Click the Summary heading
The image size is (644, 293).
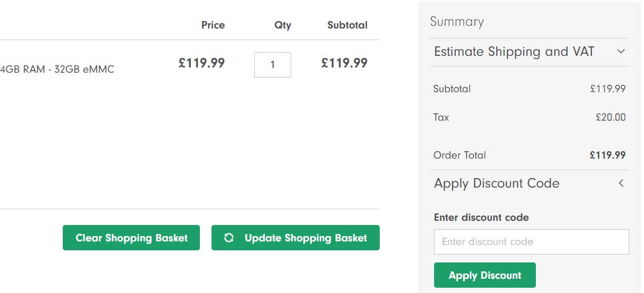(x=457, y=22)
